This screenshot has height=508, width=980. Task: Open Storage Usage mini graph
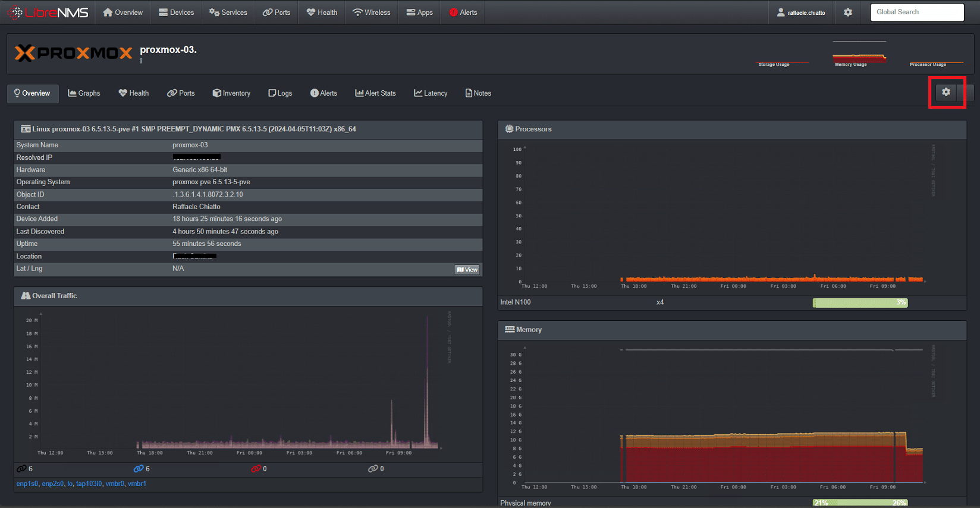[x=783, y=54]
